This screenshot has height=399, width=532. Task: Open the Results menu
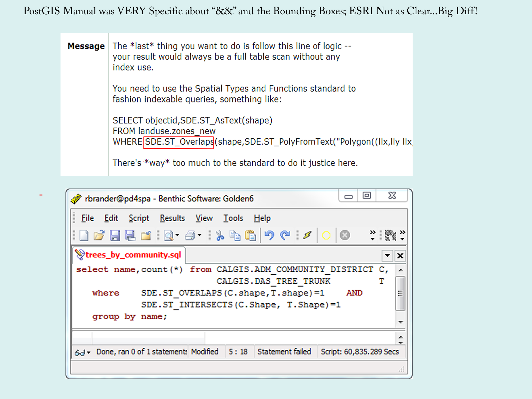point(172,218)
